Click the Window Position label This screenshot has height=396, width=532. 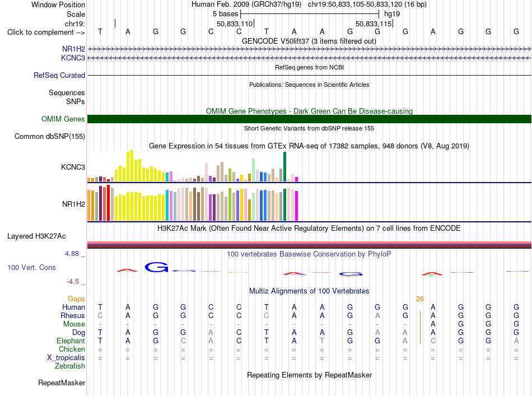click(x=58, y=4)
